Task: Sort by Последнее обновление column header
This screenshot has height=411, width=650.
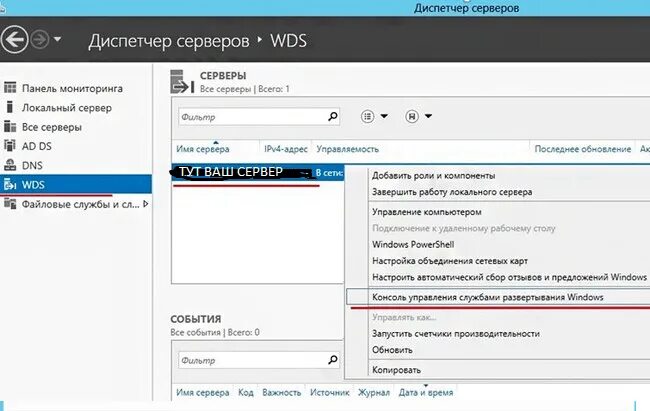Action: click(x=583, y=149)
